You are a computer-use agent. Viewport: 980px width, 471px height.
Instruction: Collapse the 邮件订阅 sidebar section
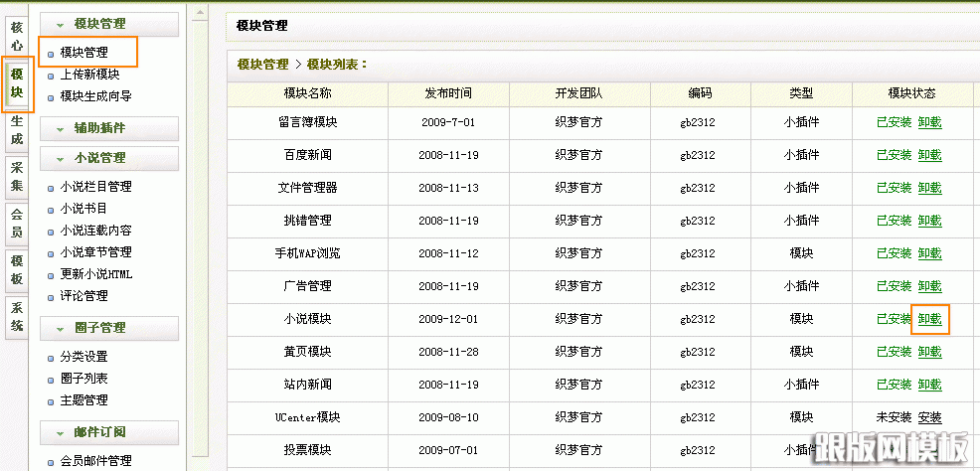click(x=109, y=433)
